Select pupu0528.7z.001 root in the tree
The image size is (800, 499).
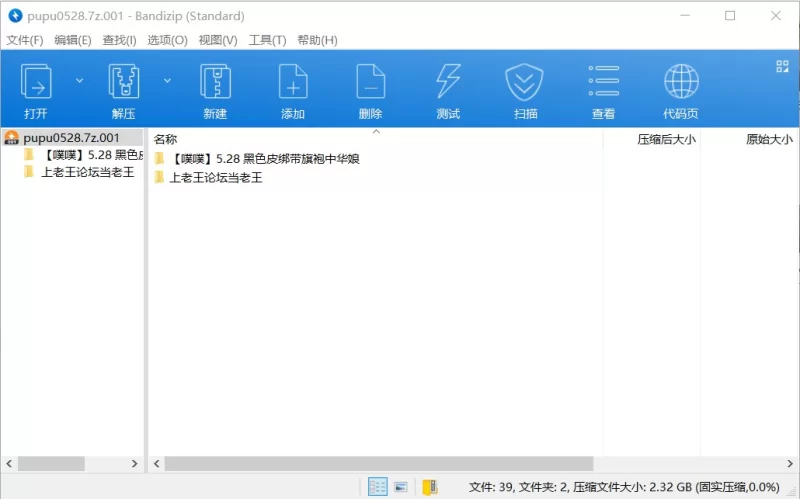72,138
